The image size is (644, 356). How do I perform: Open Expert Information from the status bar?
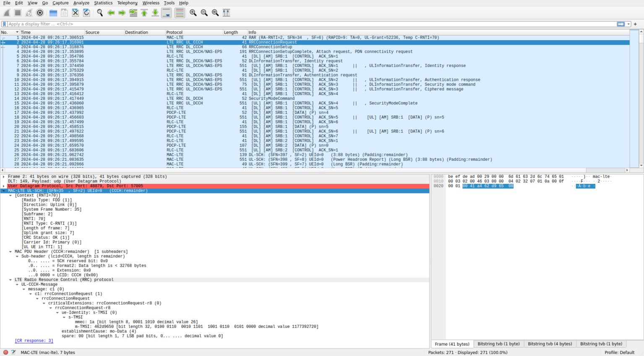point(5,352)
